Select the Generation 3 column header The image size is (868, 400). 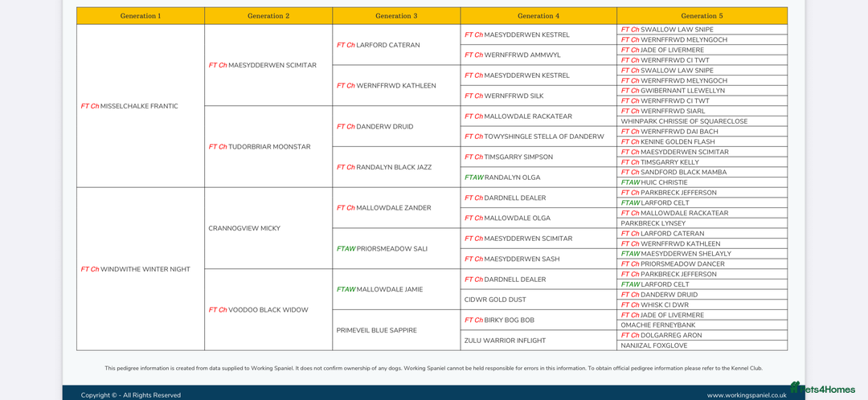coord(396,16)
